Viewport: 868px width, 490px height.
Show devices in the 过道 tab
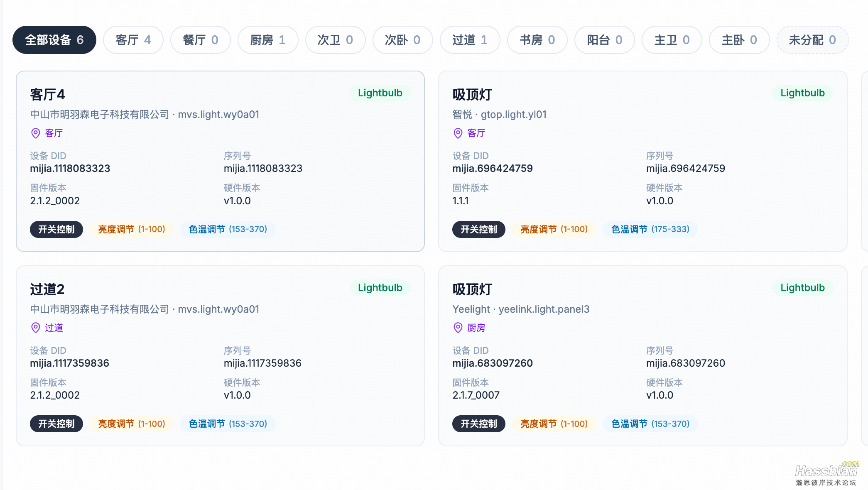point(470,40)
